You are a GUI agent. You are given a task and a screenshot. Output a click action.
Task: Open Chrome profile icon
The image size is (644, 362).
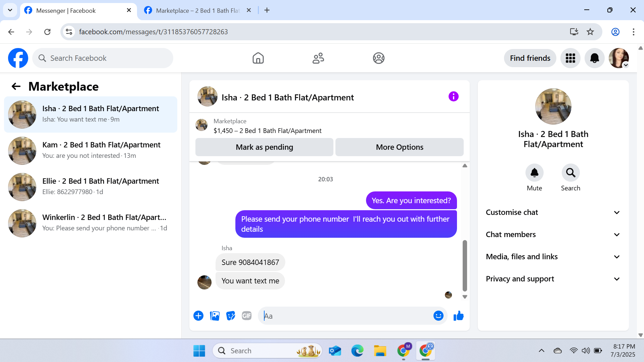click(x=615, y=32)
